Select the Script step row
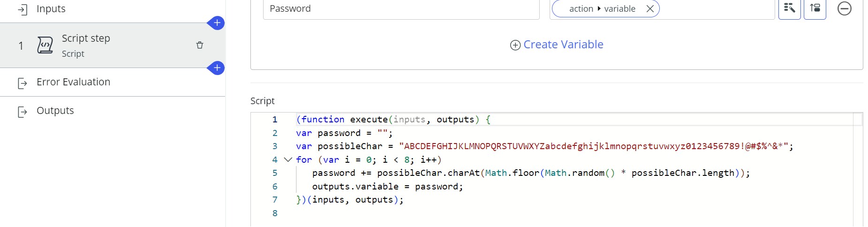This screenshot has height=227, width=868. pyautogui.click(x=113, y=45)
